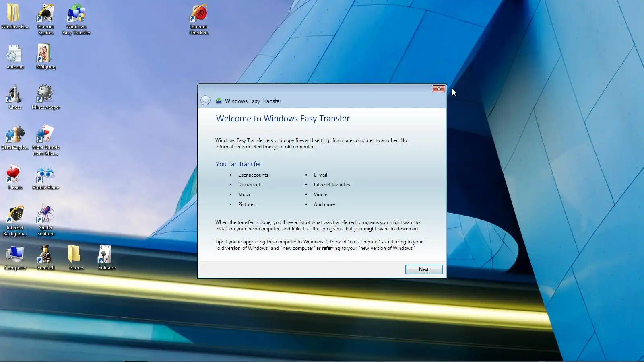The height and width of the screenshot is (362, 644).
Task: Close the Windows Easy Transfer dialog
Action: [439, 88]
